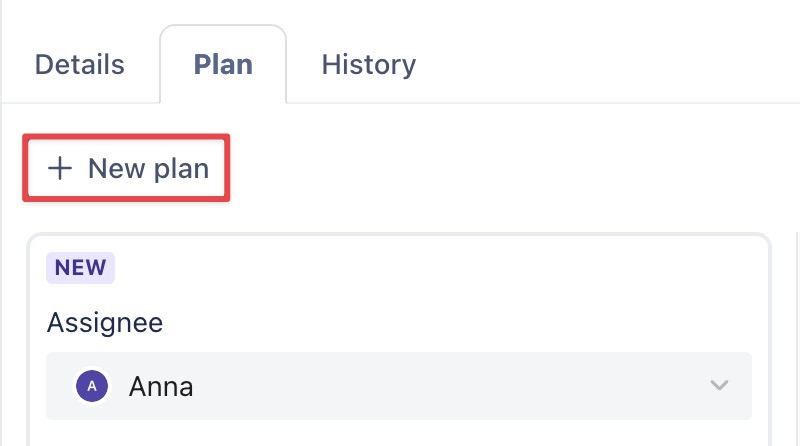Click the purple NEW badge

[x=80, y=267]
